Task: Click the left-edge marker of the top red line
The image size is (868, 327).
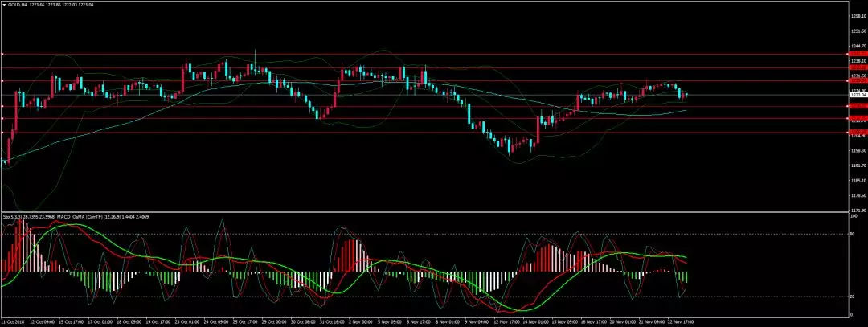Action: 2,54
